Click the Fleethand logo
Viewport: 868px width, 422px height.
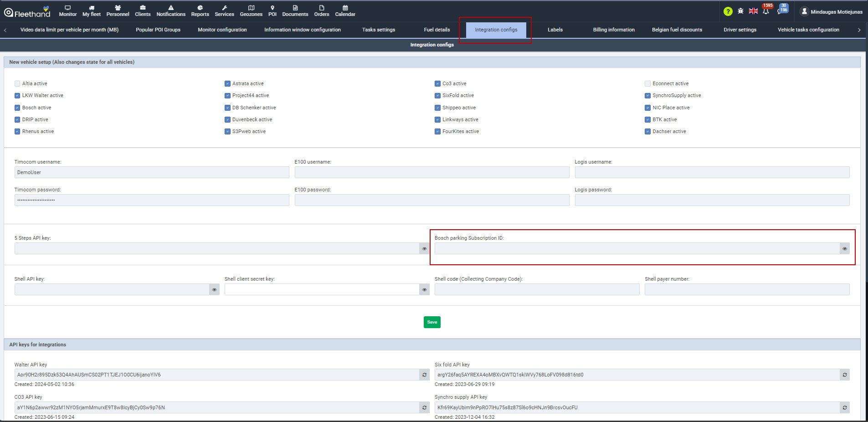point(27,12)
